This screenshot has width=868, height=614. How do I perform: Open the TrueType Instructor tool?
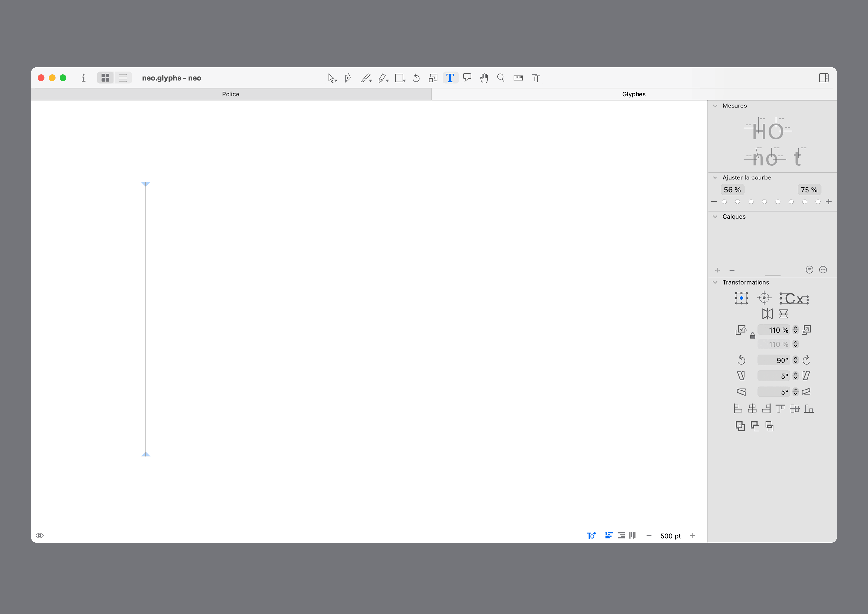click(536, 78)
